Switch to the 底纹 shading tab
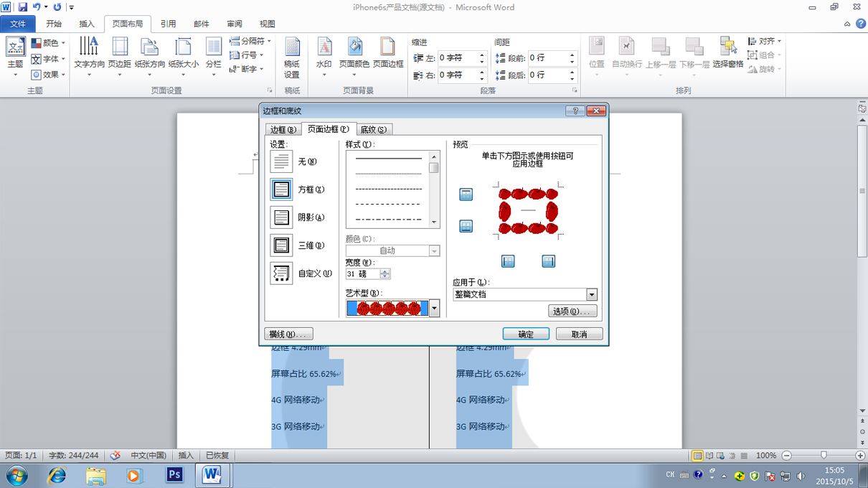This screenshot has width=868, height=488. click(x=374, y=130)
